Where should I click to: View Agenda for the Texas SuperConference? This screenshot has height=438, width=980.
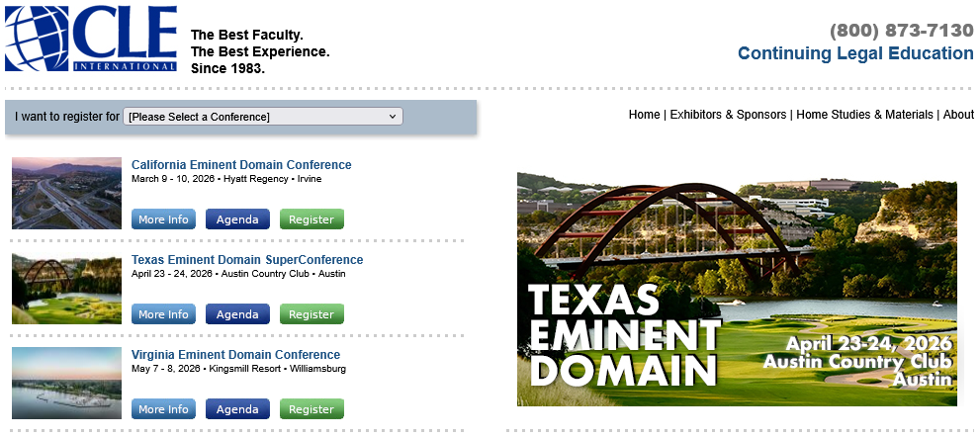[x=237, y=314]
